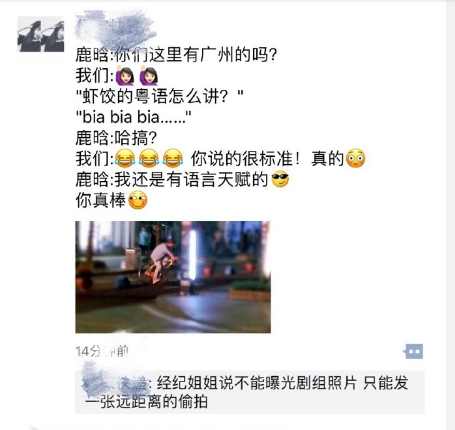Click the blurred poster username
The height and width of the screenshot is (430, 455).
coord(116,29)
